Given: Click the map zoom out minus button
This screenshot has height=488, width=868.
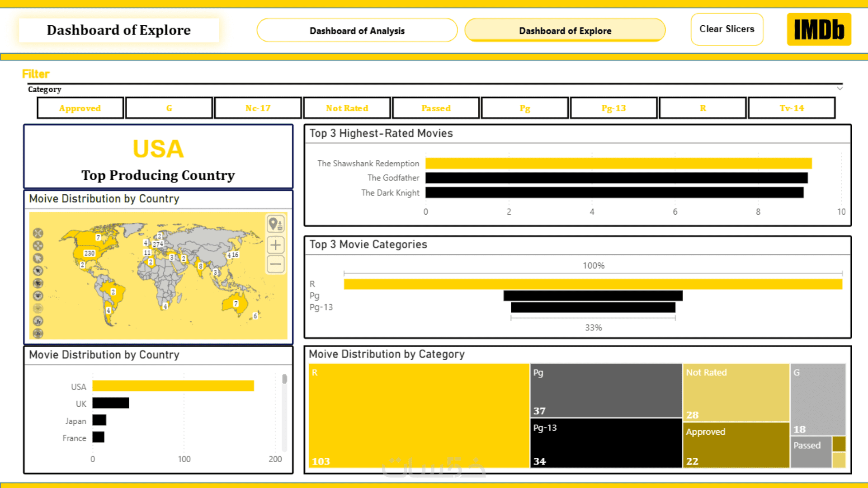Looking at the screenshot, I should click(x=275, y=264).
